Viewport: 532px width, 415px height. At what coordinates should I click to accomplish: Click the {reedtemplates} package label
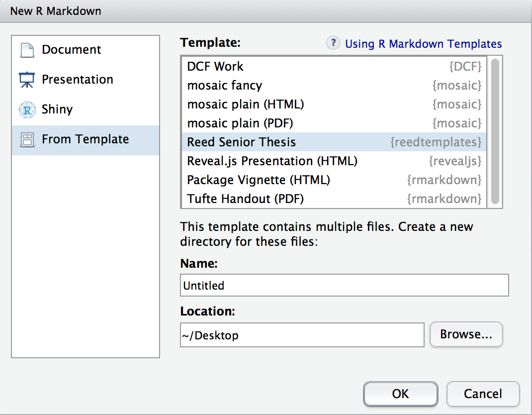coord(436,142)
